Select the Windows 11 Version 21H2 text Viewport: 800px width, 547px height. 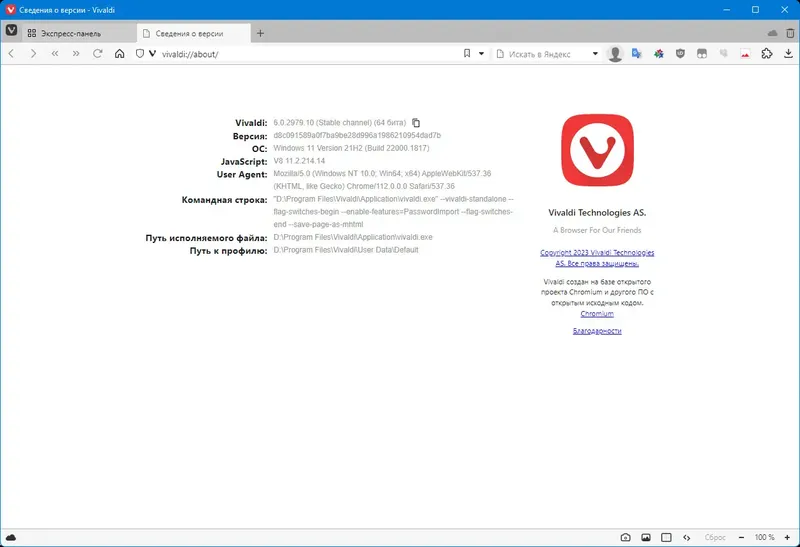[351, 148]
